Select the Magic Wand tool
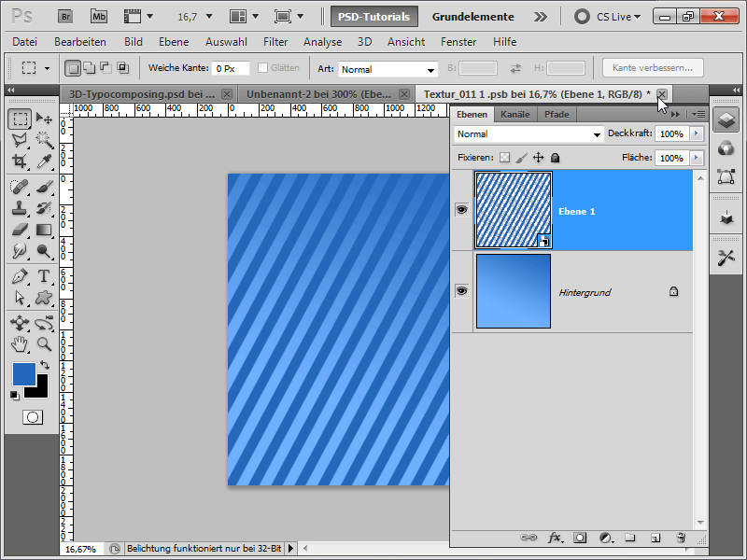The height and width of the screenshot is (560, 747). pyautogui.click(x=44, y=139)
